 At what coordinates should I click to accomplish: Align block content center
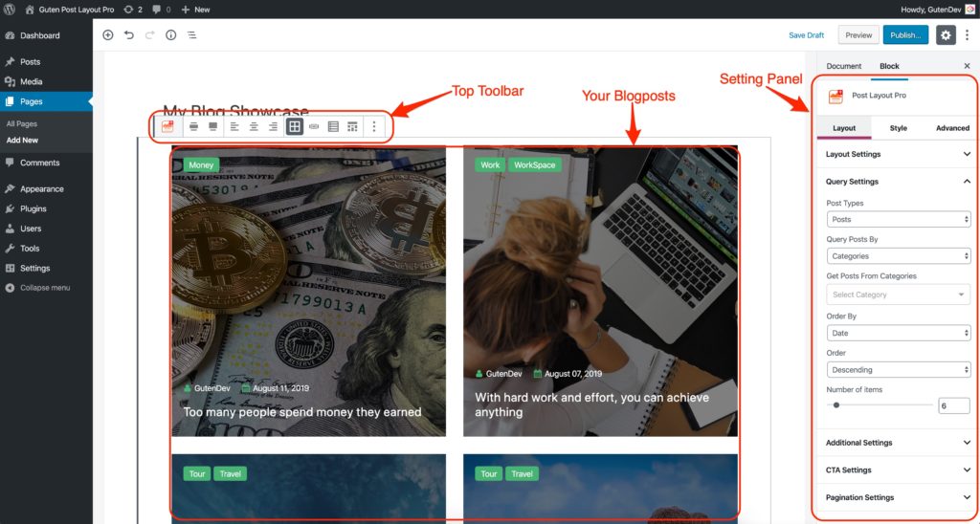(254, 127)
